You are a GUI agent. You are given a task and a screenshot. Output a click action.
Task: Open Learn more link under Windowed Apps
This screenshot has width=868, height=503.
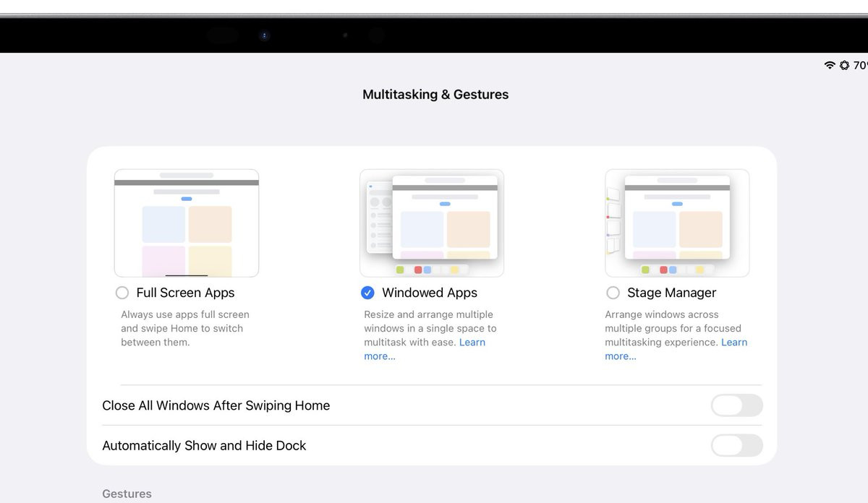tap(472, 343)
